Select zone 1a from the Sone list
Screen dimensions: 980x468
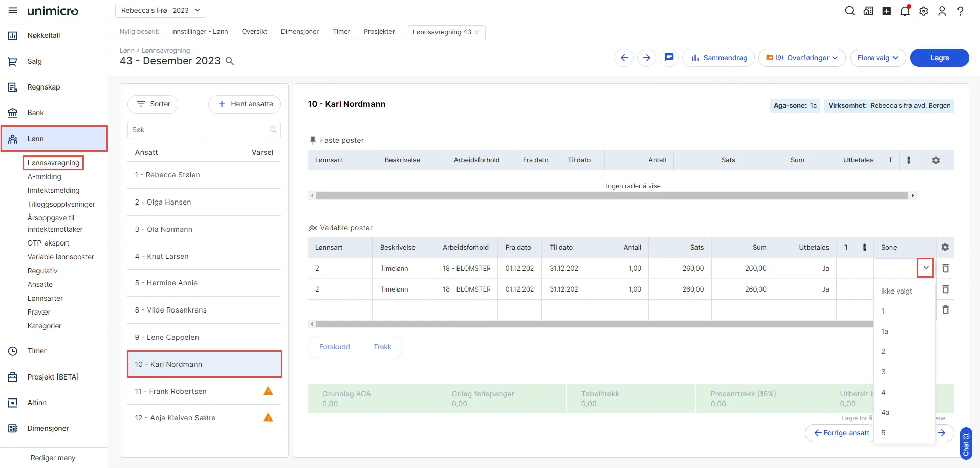point(885,331)
